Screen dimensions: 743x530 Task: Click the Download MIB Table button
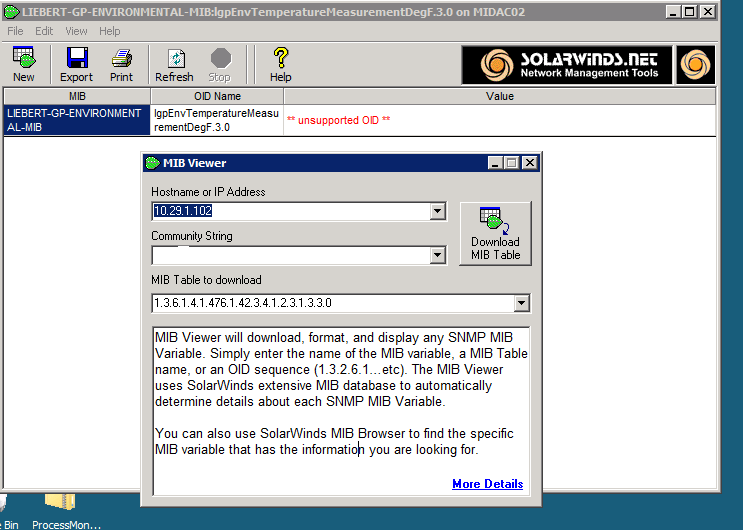point(496,233)
